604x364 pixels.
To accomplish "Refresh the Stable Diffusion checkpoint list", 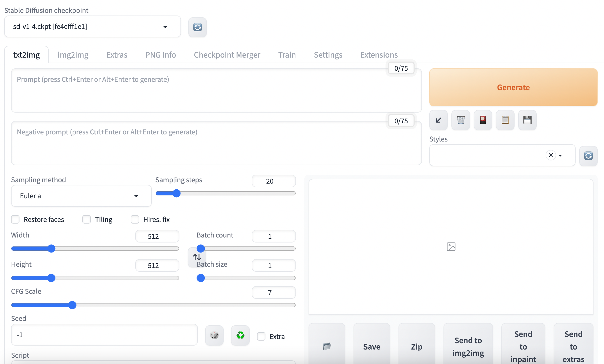I will (197, 27).
